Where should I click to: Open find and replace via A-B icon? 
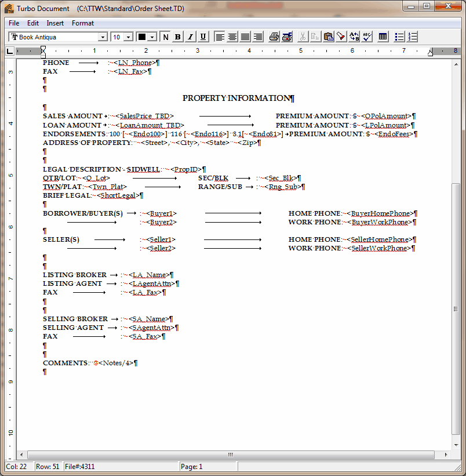[x=354, y=37]
